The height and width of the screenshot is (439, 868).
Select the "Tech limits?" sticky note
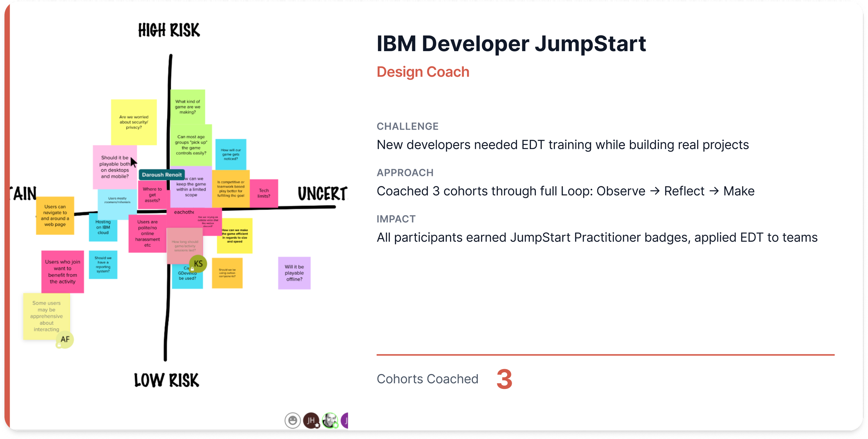coord(264,193)
